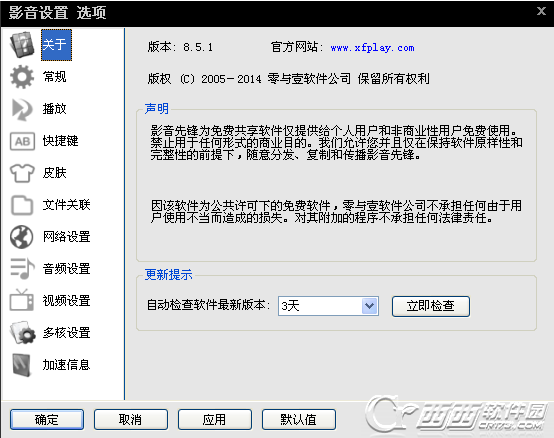This screenshot has width=554, height=438.
Task: Click the 播放 playback arrow icon
Action: coord(22,109)
